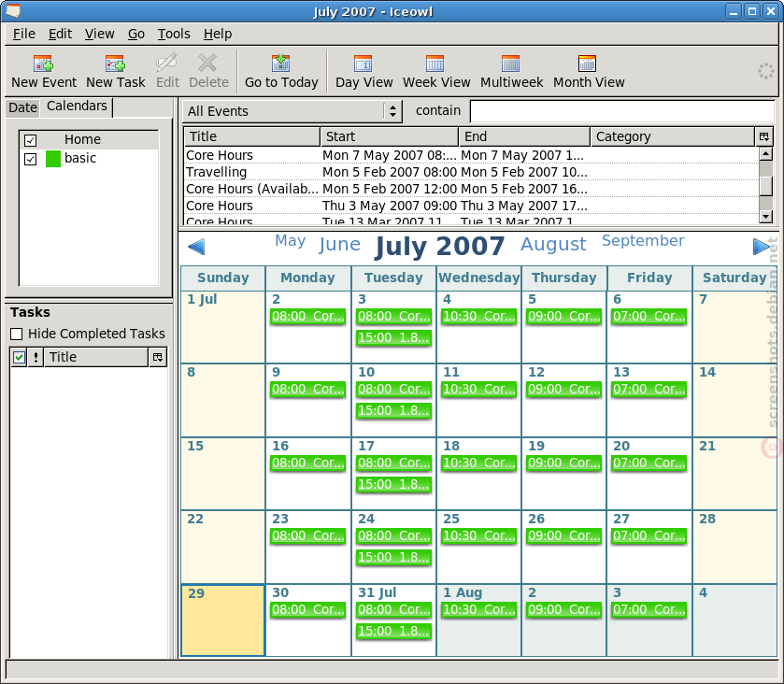Select the 09:00 event on July 19
The width and height of the screenshot is (784, 684).
pyautogui.click(x=564, y=463)
